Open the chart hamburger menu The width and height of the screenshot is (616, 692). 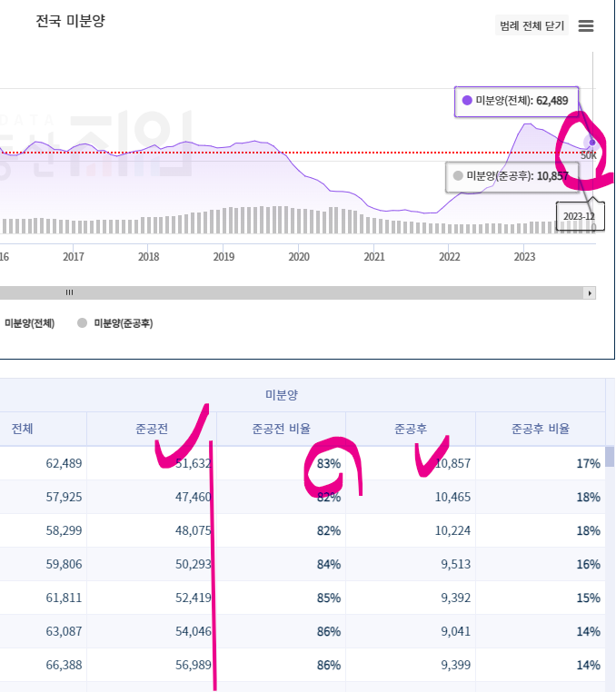(x=585, y=25)
